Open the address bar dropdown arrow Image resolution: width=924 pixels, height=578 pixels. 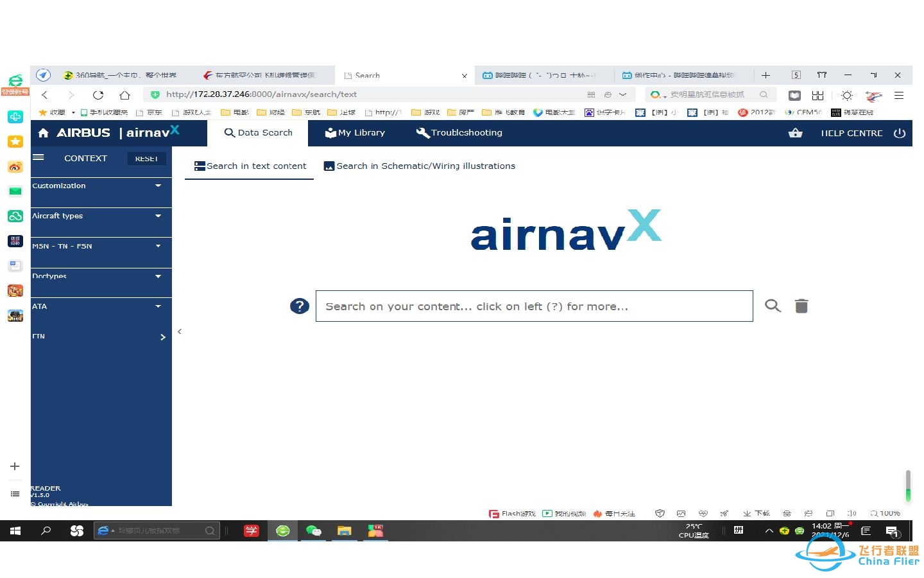tap(622, 94)
